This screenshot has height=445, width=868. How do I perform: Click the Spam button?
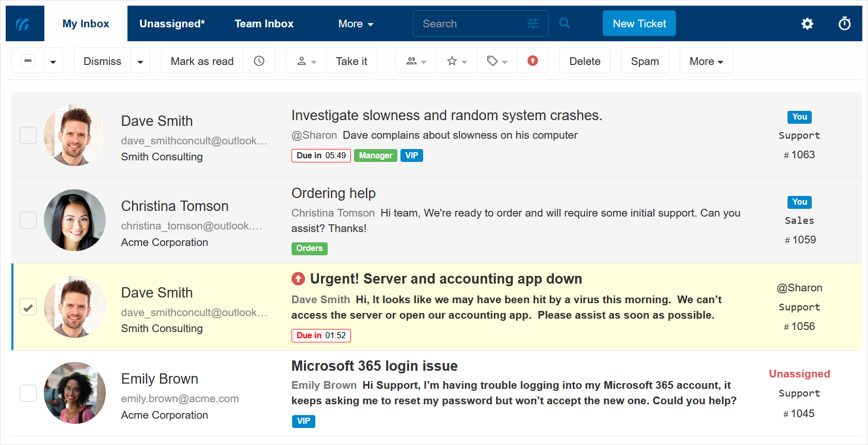645,61
